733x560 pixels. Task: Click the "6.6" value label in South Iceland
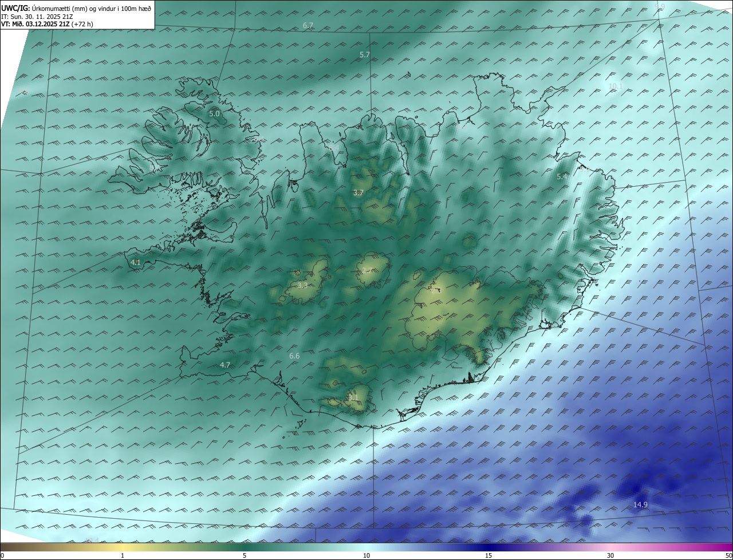(x=294, y=356)
